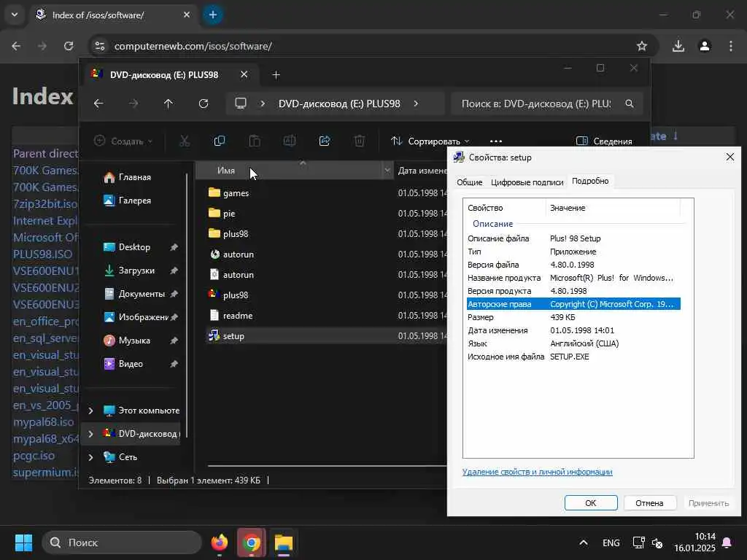Go up one folder level in Explorer

pos(169,104)
